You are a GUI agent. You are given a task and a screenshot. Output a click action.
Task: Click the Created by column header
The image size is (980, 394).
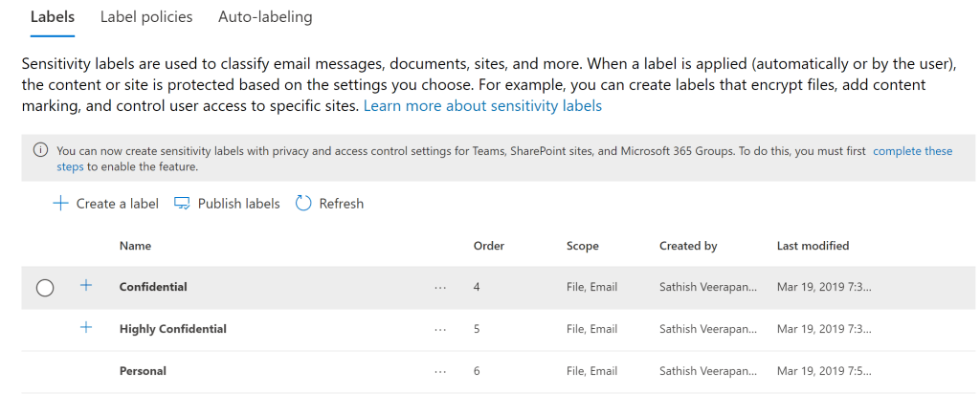(x=688, y=246)
